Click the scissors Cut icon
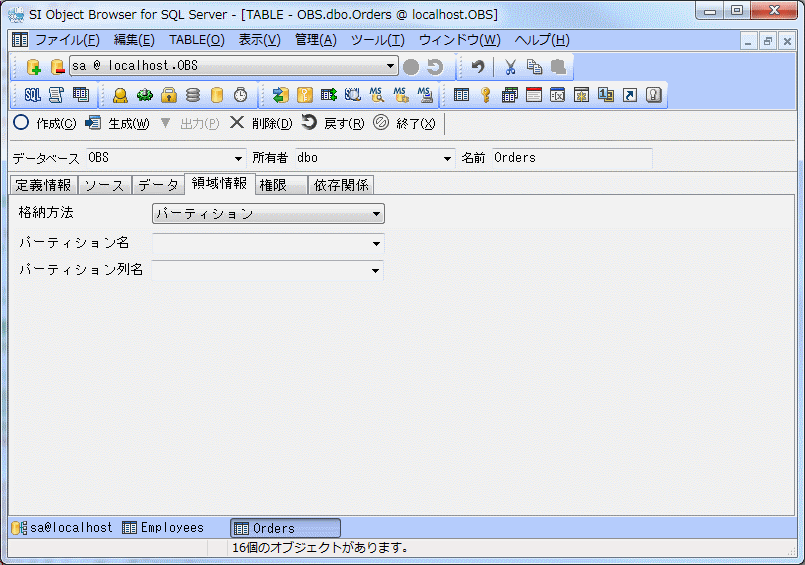The image size is (805, 565). 510,67
